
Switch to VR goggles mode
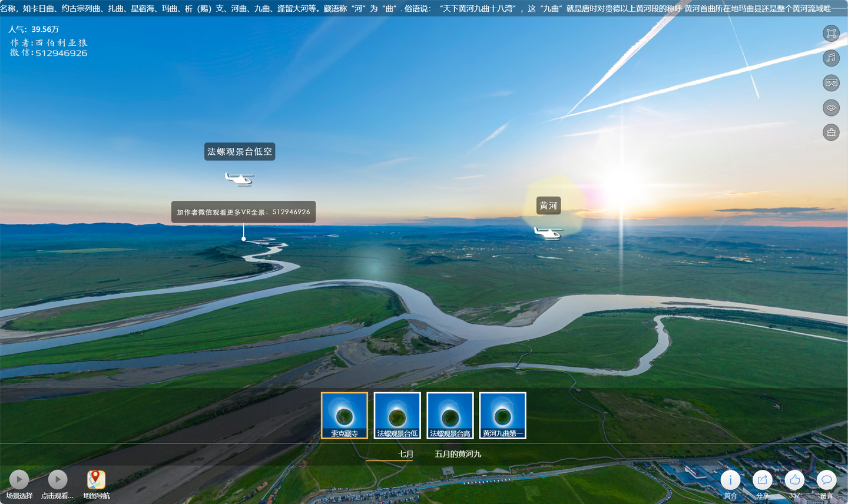[x=831, y=82]
